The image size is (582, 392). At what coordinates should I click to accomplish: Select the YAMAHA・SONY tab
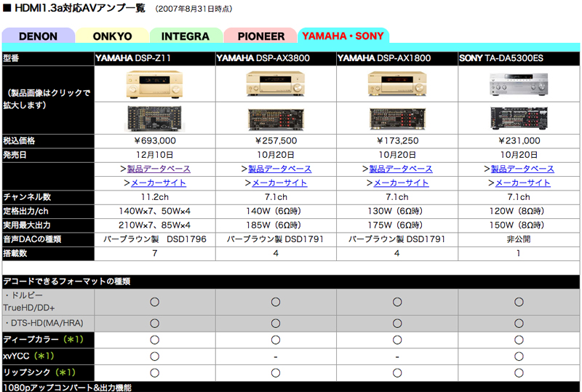[343, 36]
